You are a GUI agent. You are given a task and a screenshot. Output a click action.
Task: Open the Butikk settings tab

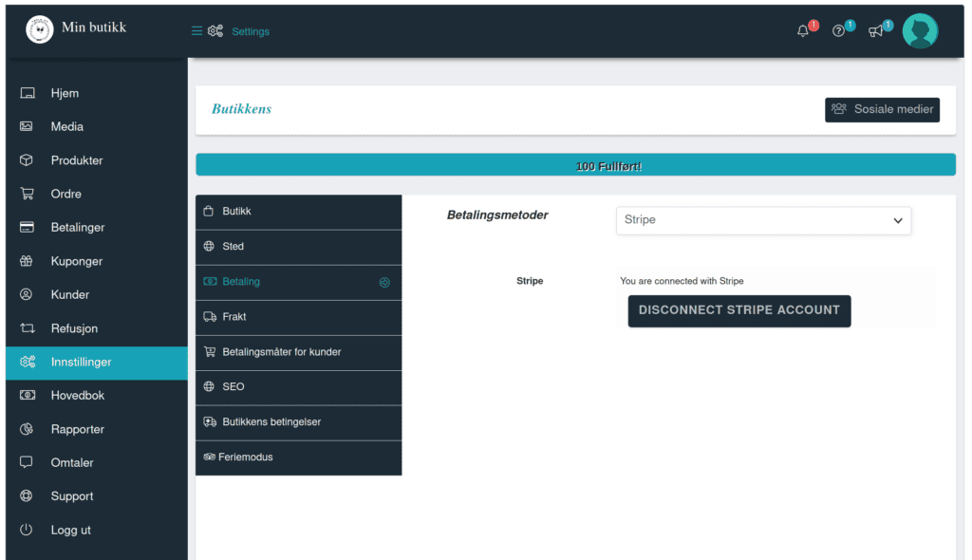[298, 212]
